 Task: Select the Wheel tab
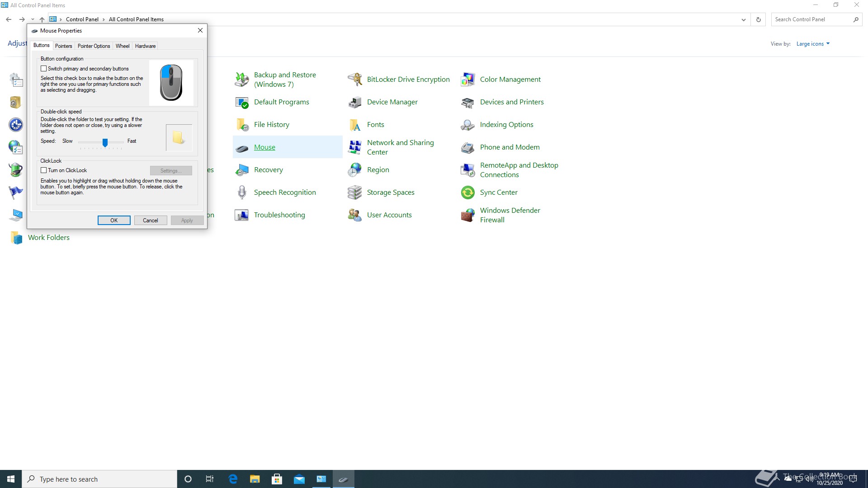pyautogui.click(x=123, y=46)
